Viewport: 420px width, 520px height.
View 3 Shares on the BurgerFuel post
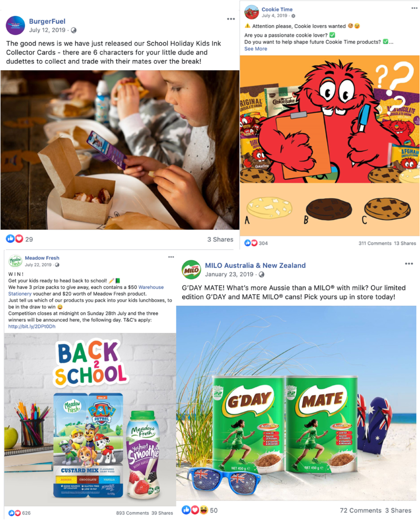(x=220, y=239)
